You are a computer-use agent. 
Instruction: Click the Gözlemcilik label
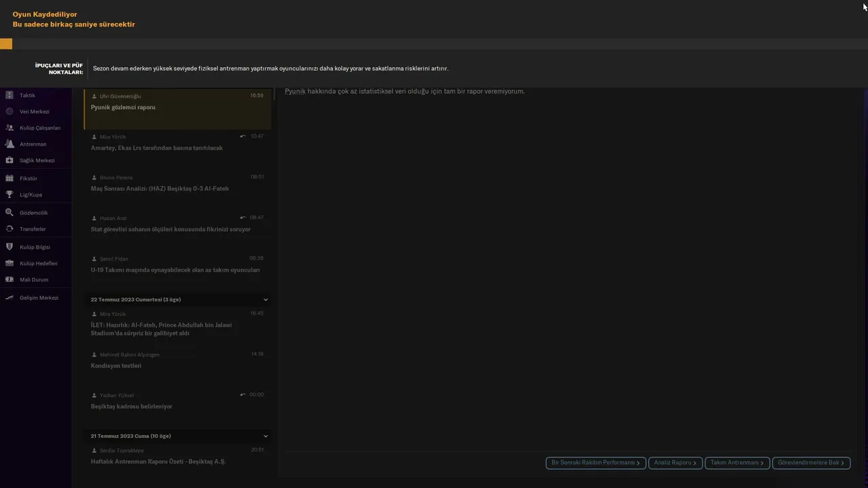click(x=34, y=213)
